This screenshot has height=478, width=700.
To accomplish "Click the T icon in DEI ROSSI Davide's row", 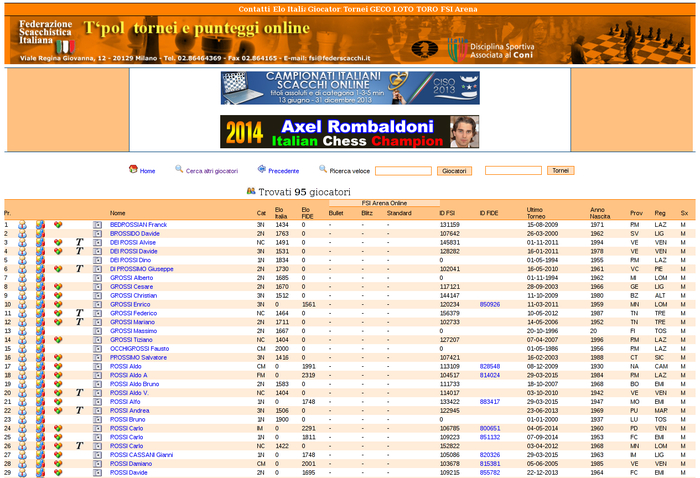I will tap(79, 251).
